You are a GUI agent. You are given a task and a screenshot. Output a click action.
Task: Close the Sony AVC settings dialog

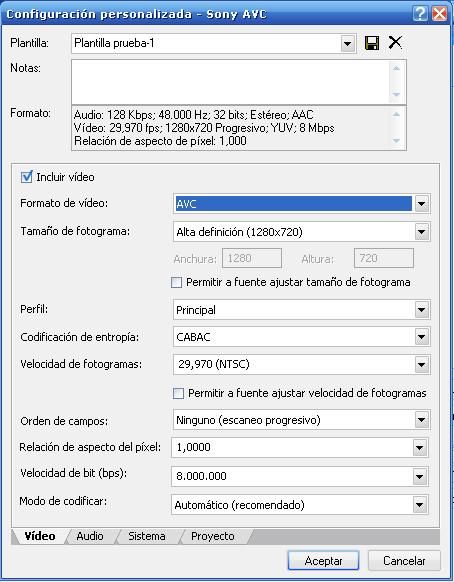[x=440, y=14]
